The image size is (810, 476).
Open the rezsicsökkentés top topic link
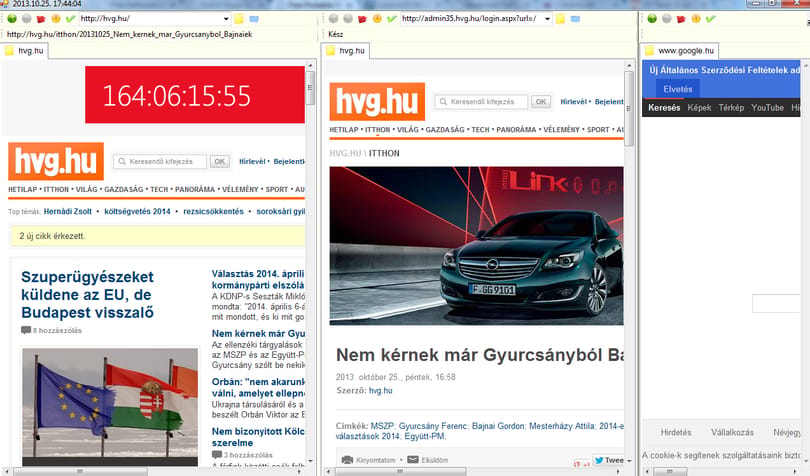213,211
